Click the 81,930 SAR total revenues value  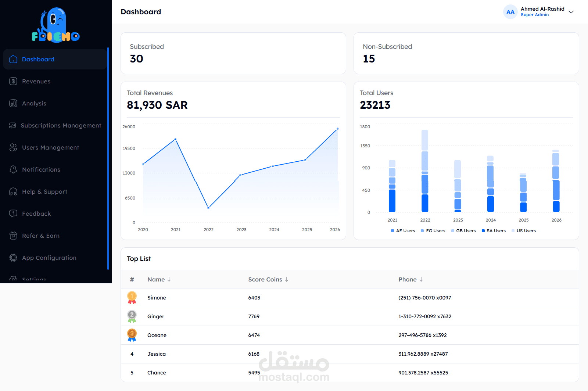pos(157,105)
